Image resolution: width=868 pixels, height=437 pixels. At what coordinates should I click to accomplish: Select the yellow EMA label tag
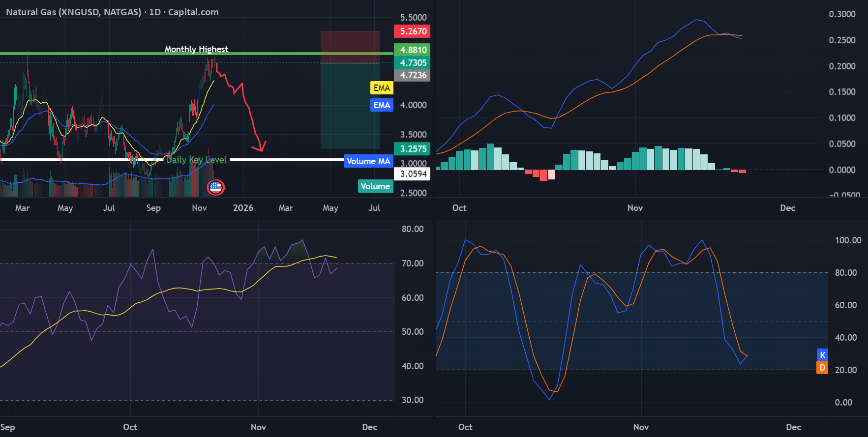382,88
